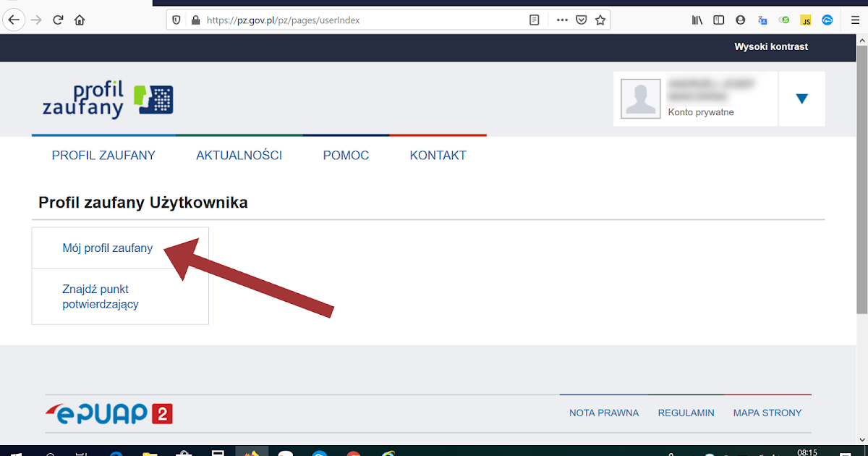The height and width of the screenshot is (456, 868).
Task: Open the sidebars toolbar icon
Action: click(718, 20)
